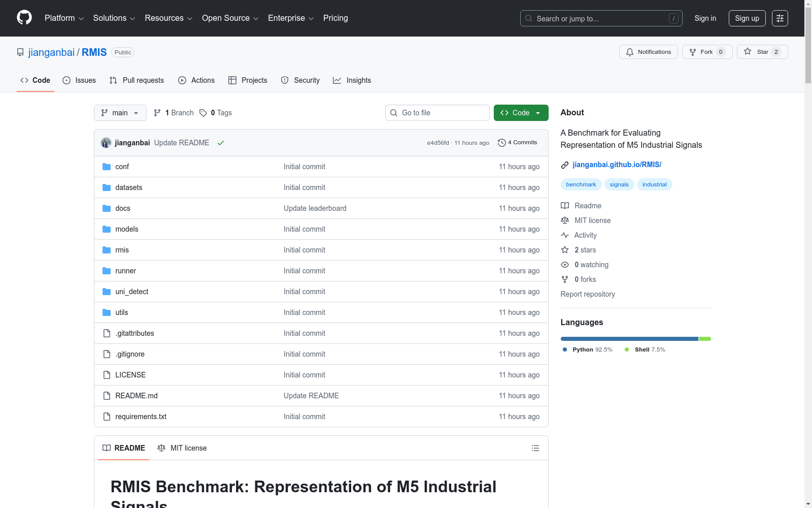Click the star icon next to 2 stars
812x508 pixels.
point(565,250)
